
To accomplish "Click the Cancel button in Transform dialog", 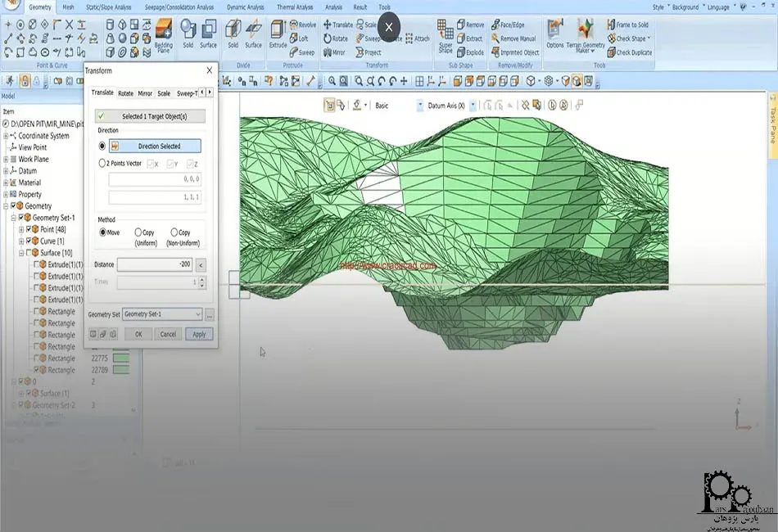I will click(168, 334).
